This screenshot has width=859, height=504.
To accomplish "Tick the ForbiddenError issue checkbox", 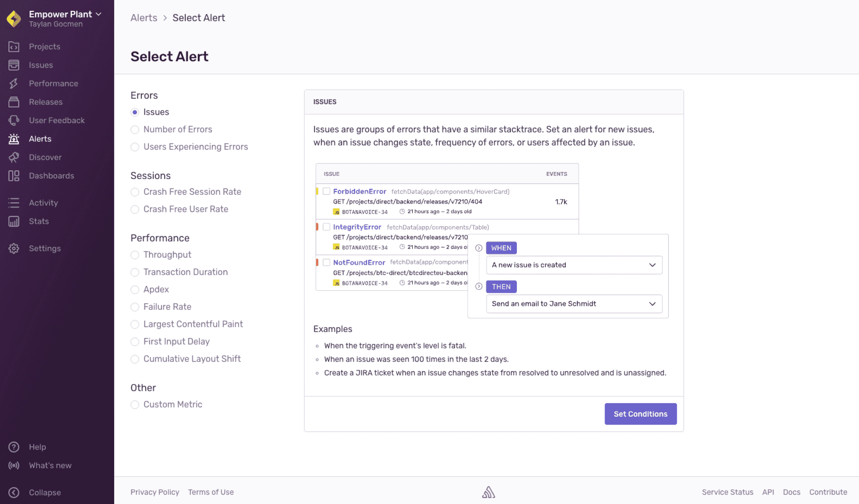I will tap(326, 191).
